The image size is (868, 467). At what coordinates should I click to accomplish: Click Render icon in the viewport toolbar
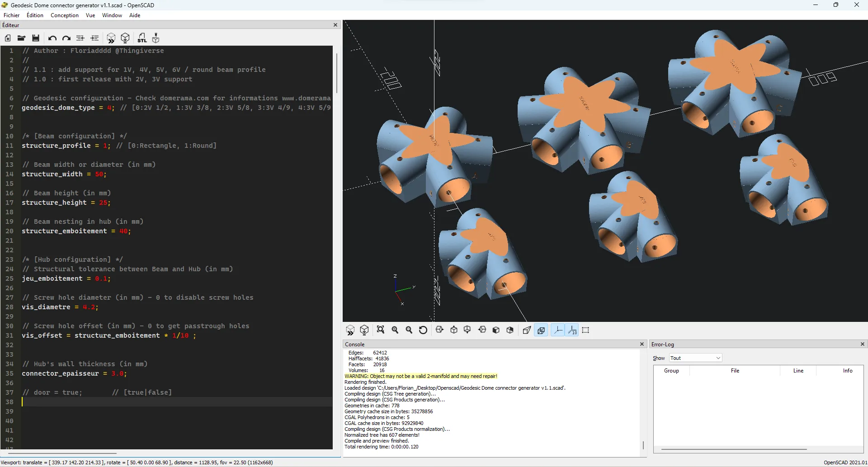pos(364,330)
